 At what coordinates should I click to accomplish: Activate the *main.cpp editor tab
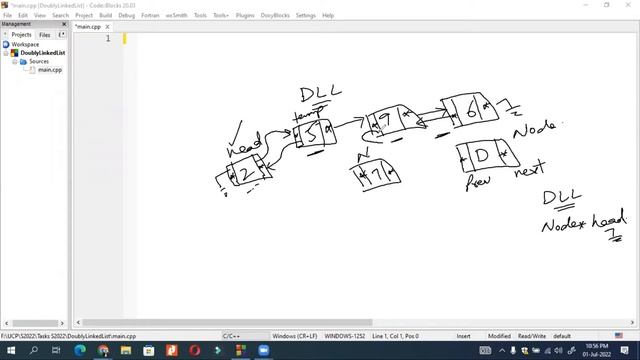point(88,27)
